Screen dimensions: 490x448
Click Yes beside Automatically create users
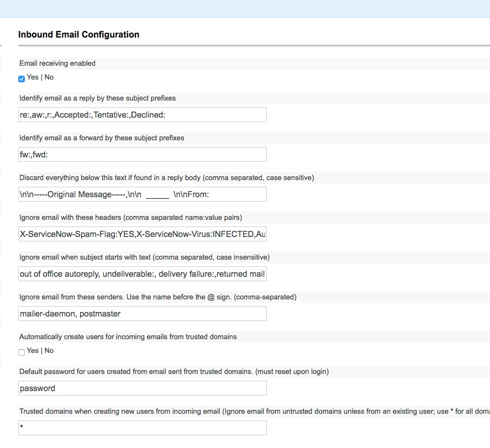[x=33, y=351]
